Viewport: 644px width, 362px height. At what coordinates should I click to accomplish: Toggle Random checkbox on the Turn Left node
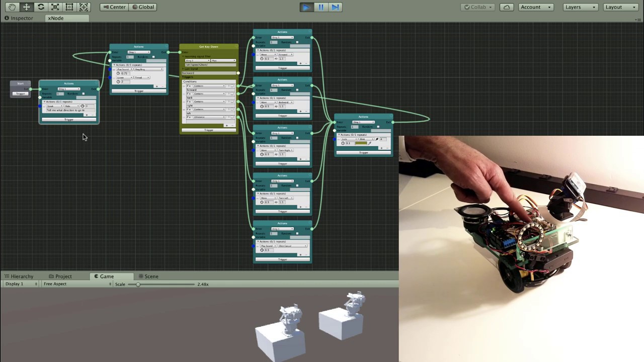coord(297,186)
